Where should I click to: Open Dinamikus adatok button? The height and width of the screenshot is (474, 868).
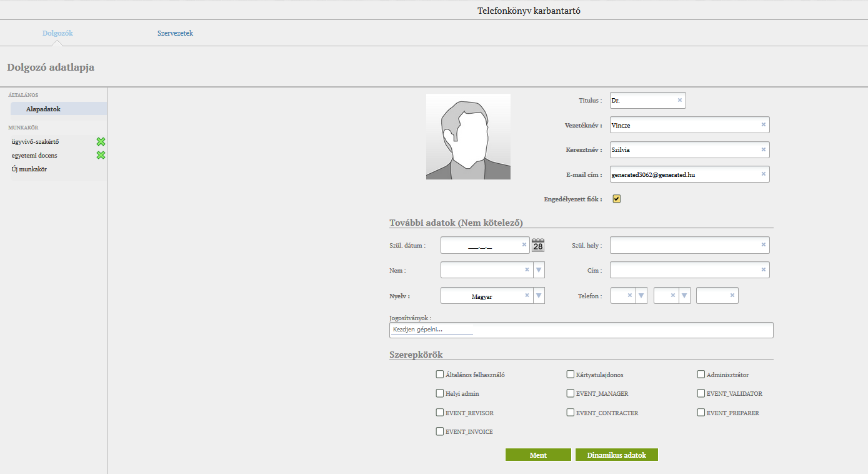[x=617, y=455]
